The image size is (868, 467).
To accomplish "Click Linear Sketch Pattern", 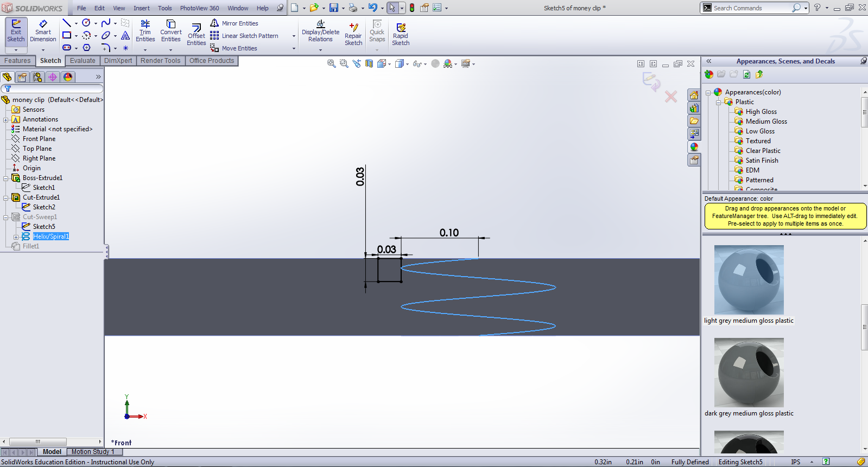I will coord(244,36).
